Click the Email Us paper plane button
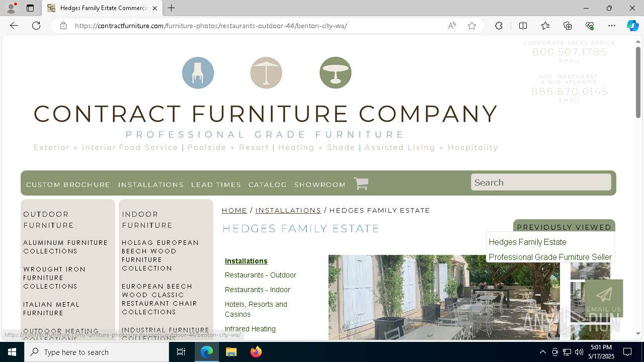Viewport: 644px width, 362px height. point(604,299)
